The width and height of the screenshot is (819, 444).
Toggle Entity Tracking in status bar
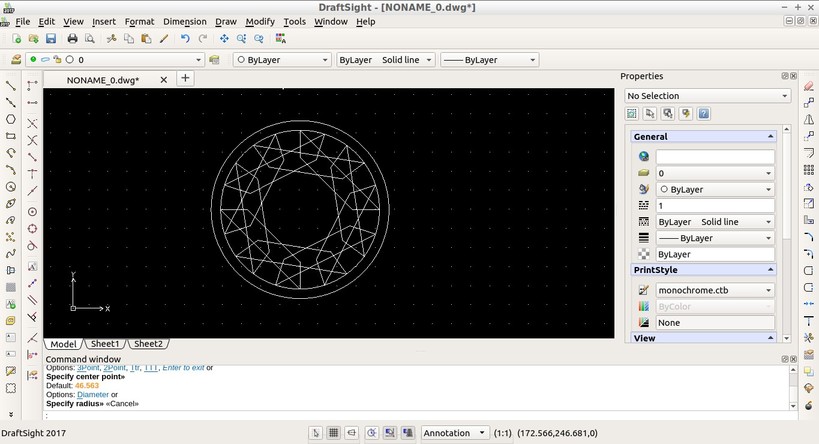(x=407, y=433)
